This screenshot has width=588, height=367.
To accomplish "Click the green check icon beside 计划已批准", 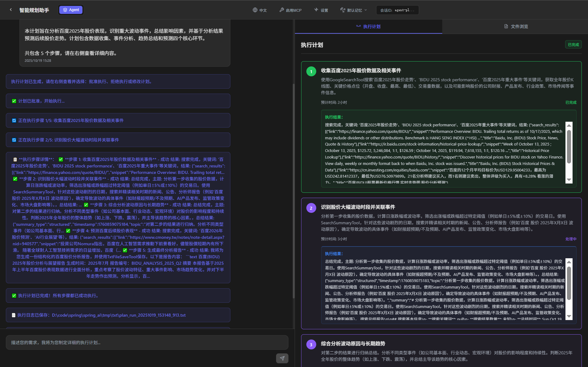I will pyautogui.click(x=14, y=101).
